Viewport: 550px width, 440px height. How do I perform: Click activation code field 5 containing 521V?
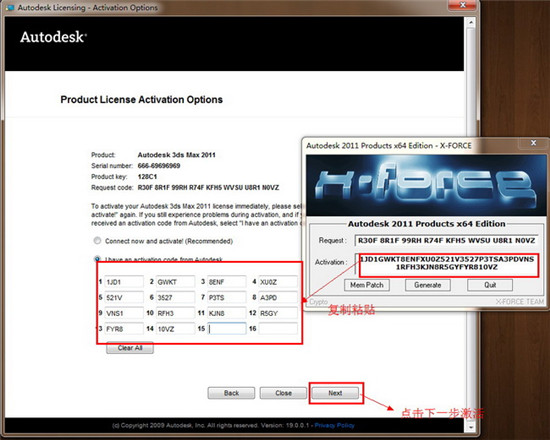(124, 298)
